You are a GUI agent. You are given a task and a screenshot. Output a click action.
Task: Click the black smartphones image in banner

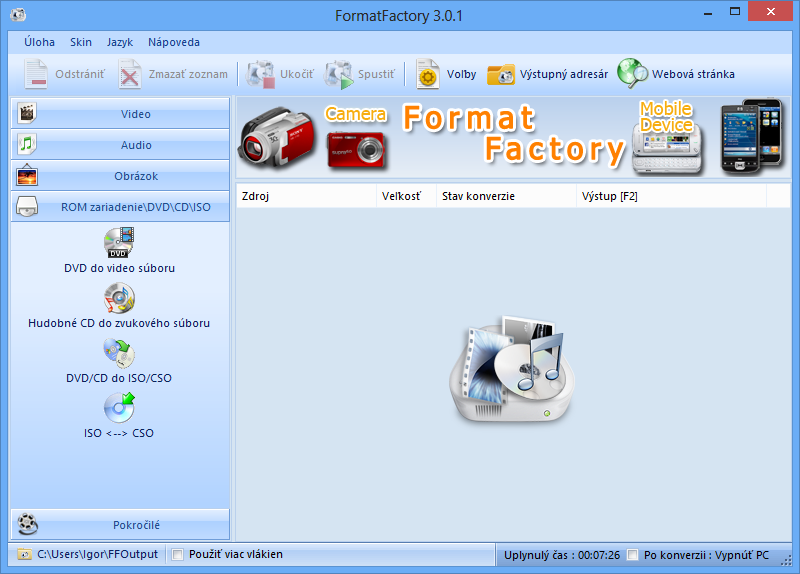click(752, 136)
